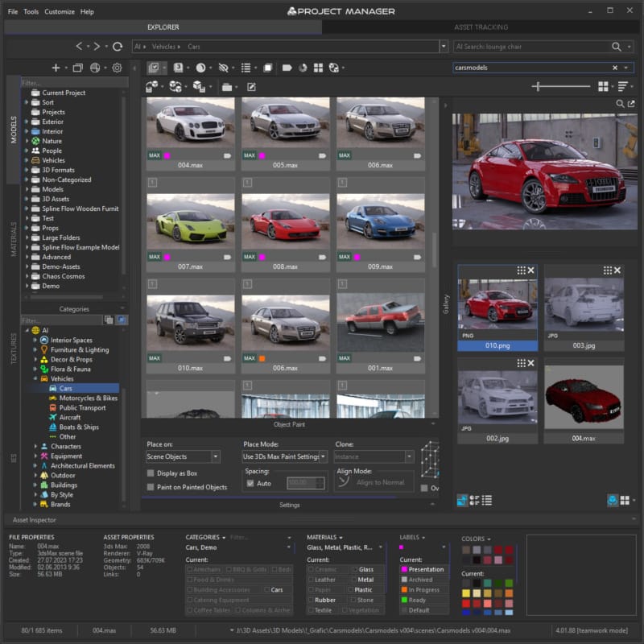
Task: Uncheck the Auto spacing checkbox
Action: tap(250, 484)
